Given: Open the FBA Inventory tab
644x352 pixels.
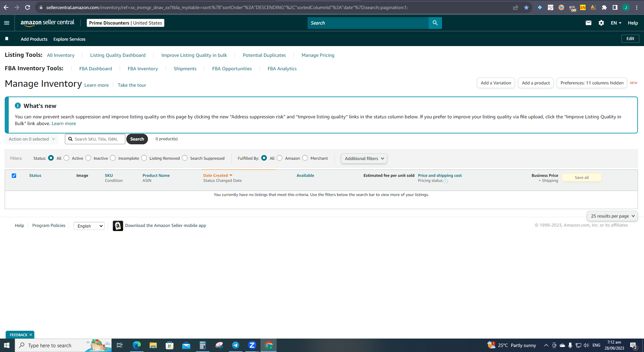Looking at the screenshot, I should [143, 69].
